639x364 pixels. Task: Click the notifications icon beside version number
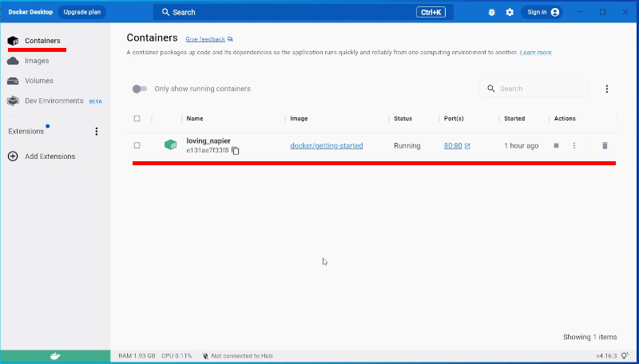pyautogui.click(x=625, y=356)
